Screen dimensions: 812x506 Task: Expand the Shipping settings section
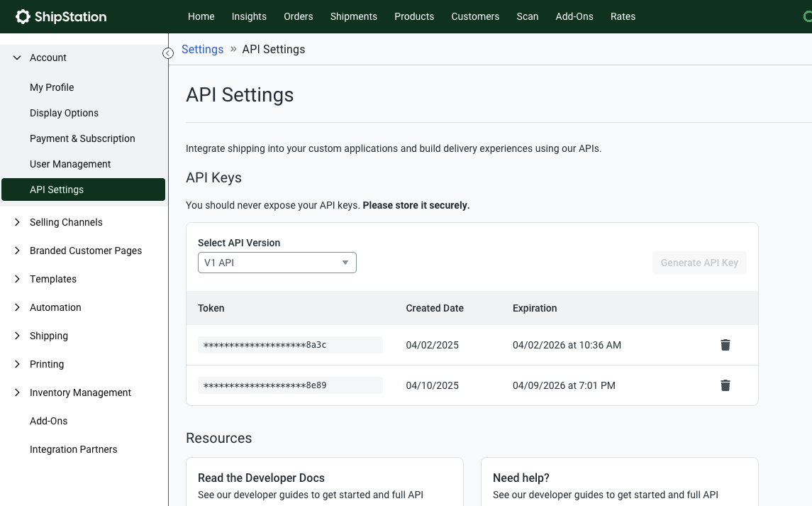pos(18,336)
